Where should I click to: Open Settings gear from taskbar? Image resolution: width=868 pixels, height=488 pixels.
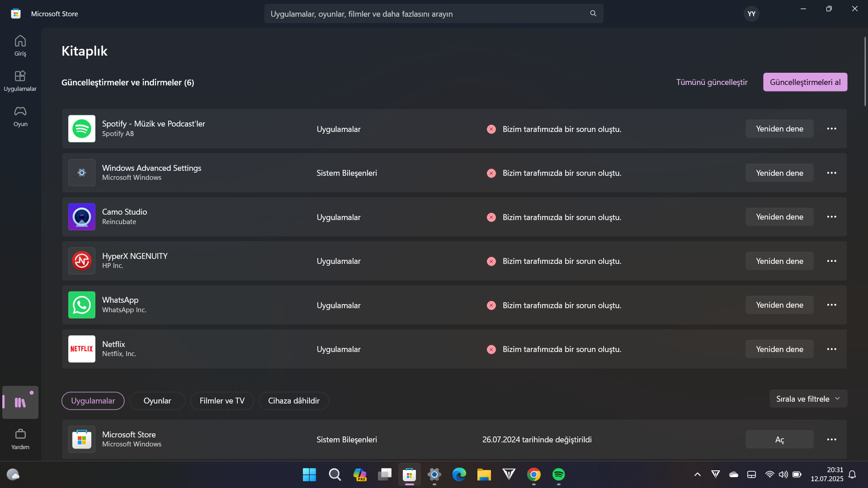[x=434, y=474]
